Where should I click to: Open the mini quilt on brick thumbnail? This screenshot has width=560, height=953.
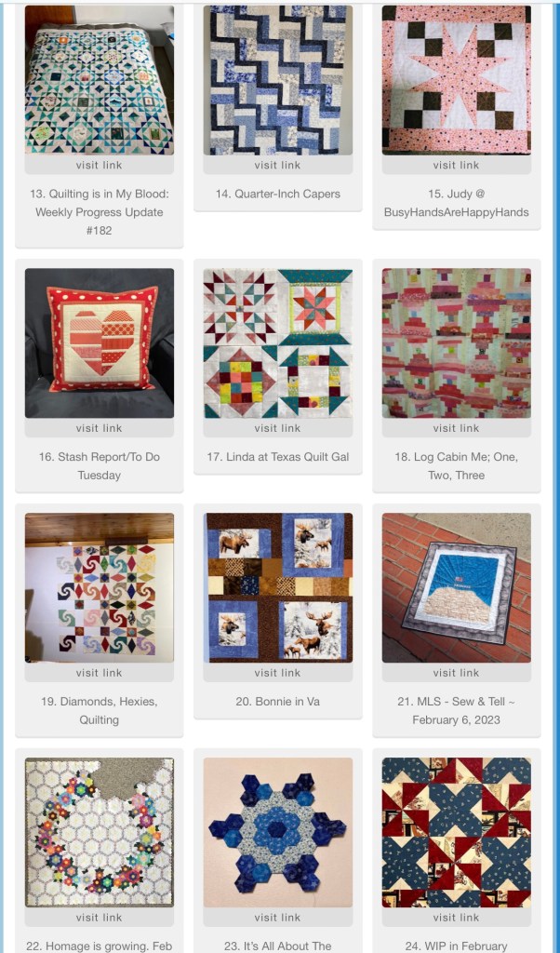(x=456, y=588)
